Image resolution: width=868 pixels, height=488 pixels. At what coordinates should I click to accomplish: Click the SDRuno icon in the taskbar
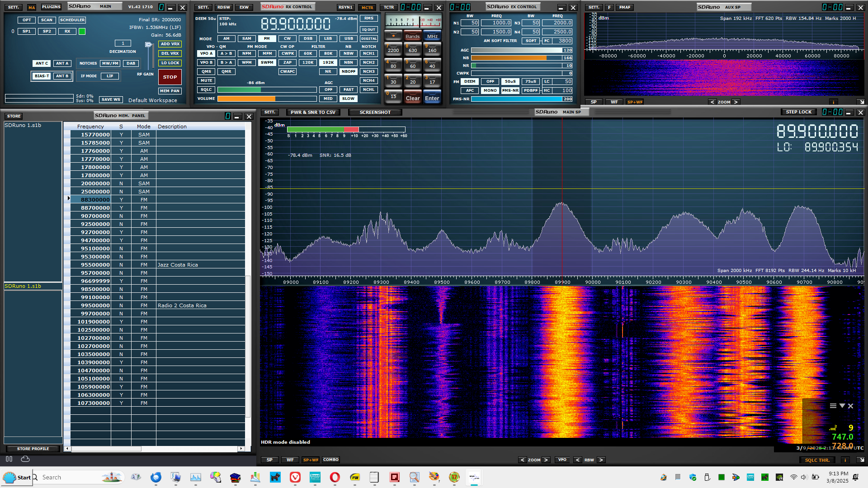pos(474,477)
